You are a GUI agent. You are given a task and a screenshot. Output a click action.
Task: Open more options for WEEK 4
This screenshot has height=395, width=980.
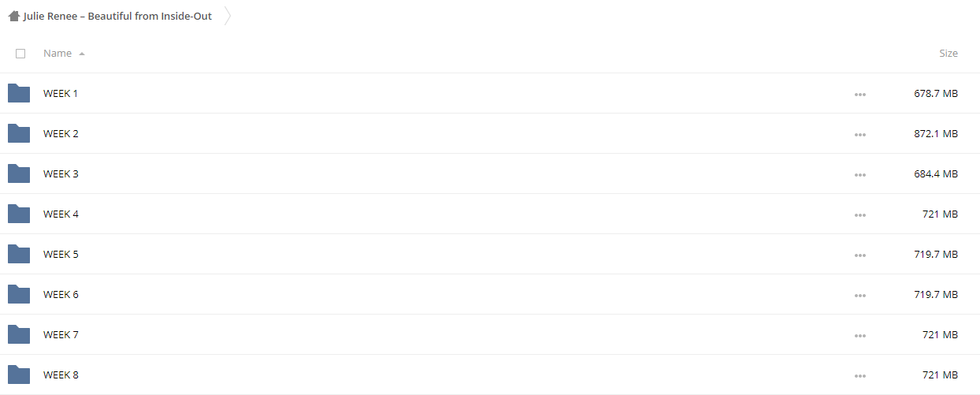(859, 215)
